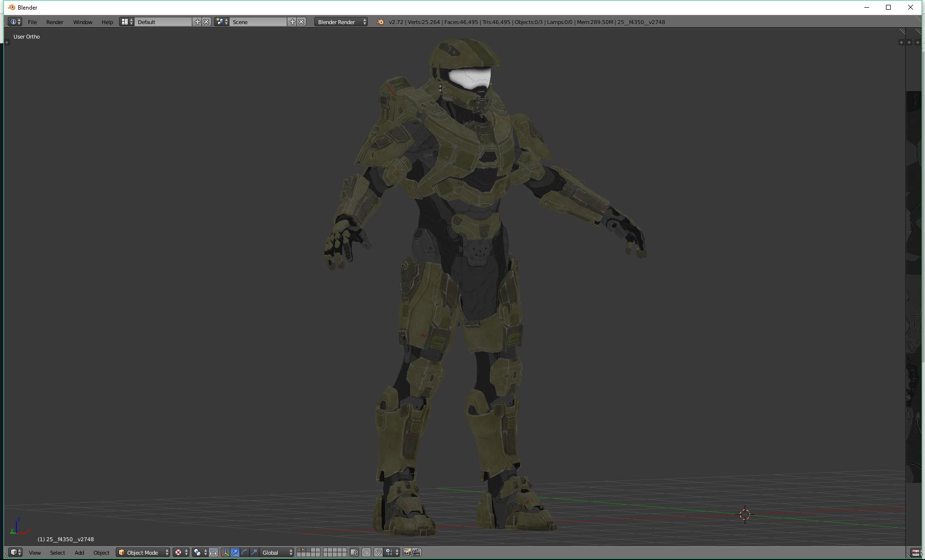Toggle the 3D manipulator widget
Viewport: 925px width, 560px height.
225,552
